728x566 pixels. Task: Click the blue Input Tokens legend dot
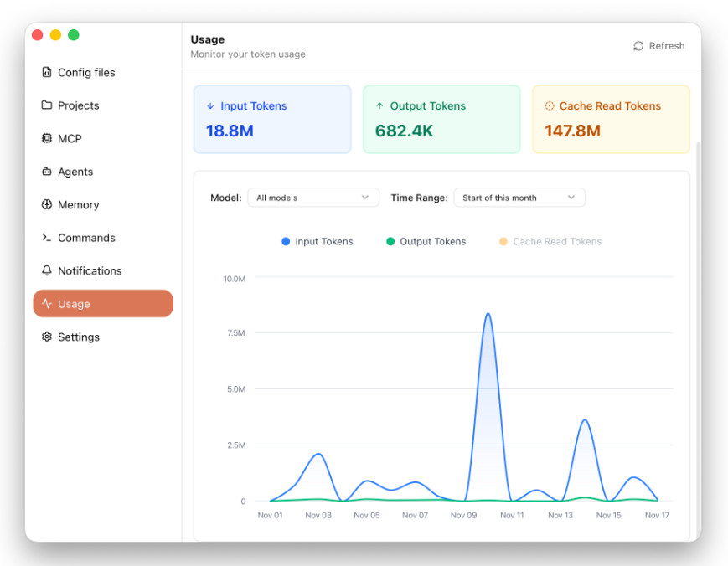pyautogui.click(x=286, y=241)
